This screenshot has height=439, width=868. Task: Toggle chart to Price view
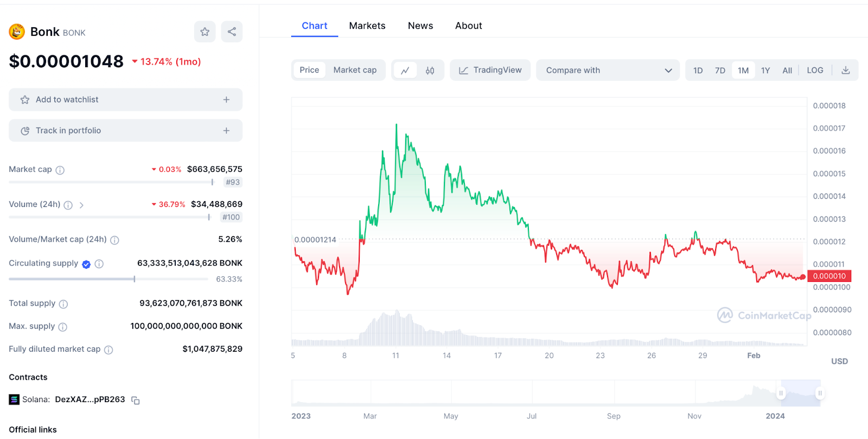click(x=310, y=70)
